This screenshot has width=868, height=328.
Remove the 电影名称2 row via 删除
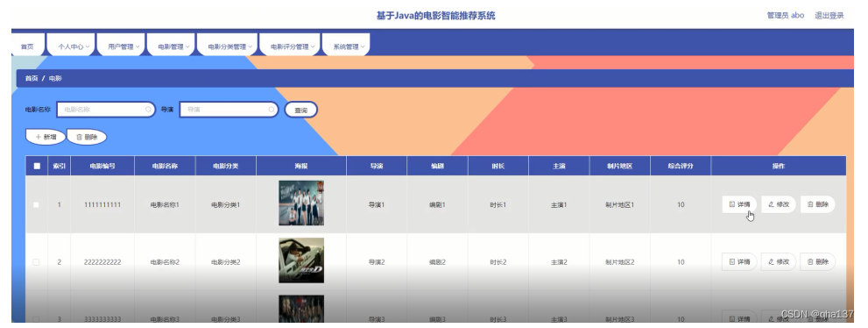(x=817, y=262)
